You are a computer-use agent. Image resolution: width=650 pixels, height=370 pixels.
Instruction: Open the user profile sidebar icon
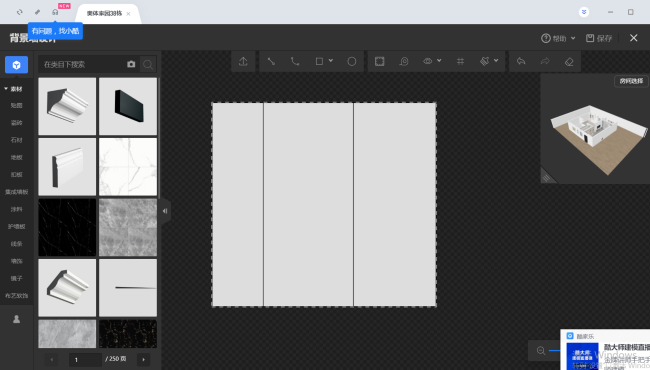pyautogui.click(x=17, y=319)
